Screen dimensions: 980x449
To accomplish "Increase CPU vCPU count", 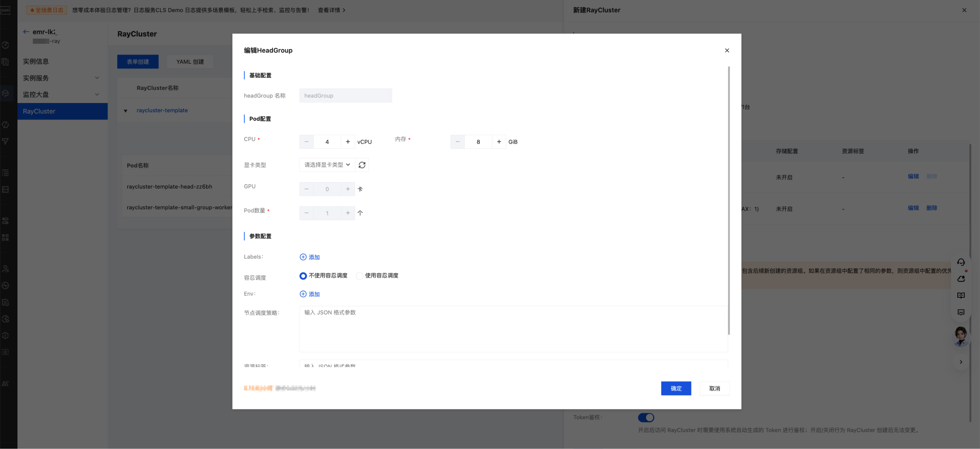I will coord(348,142).
